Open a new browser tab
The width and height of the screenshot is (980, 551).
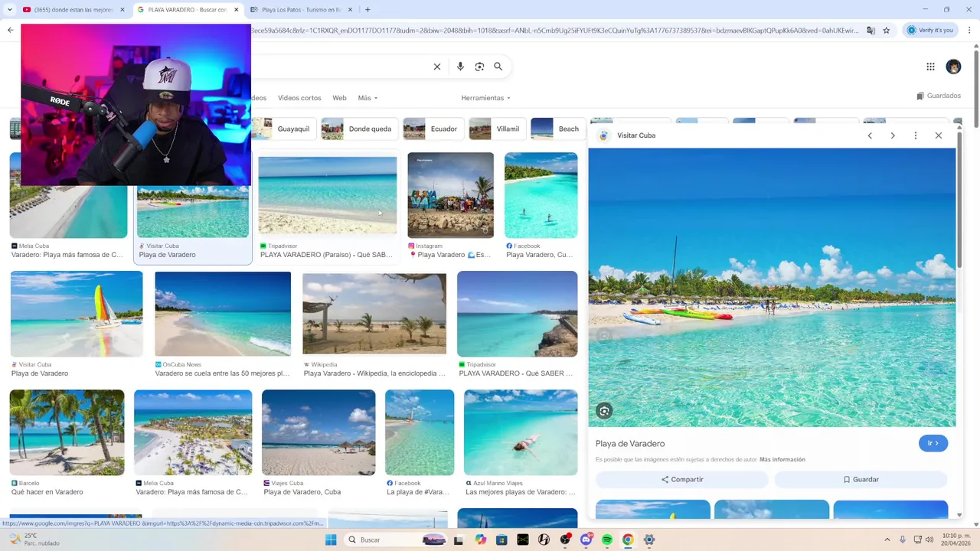367,10
